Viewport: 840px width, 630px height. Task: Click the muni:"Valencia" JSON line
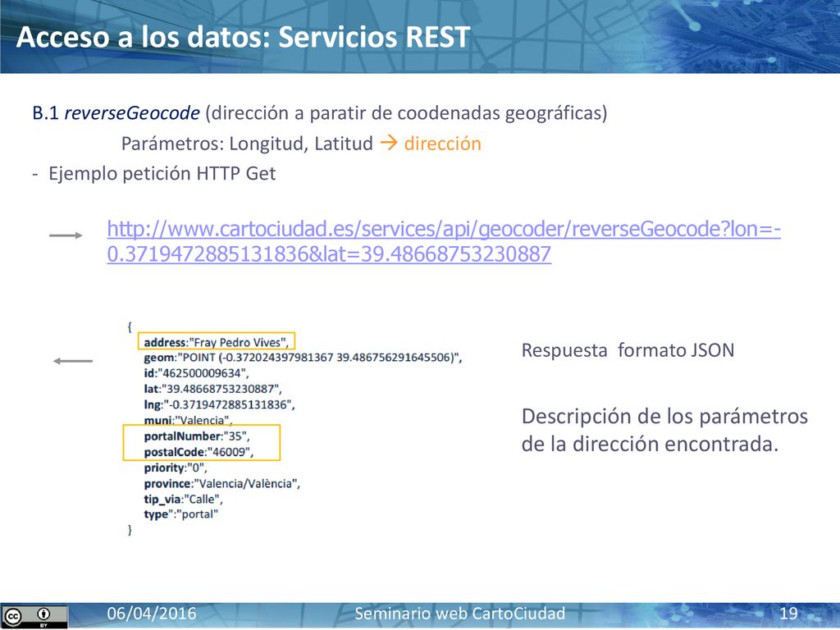tap(188, 420)
